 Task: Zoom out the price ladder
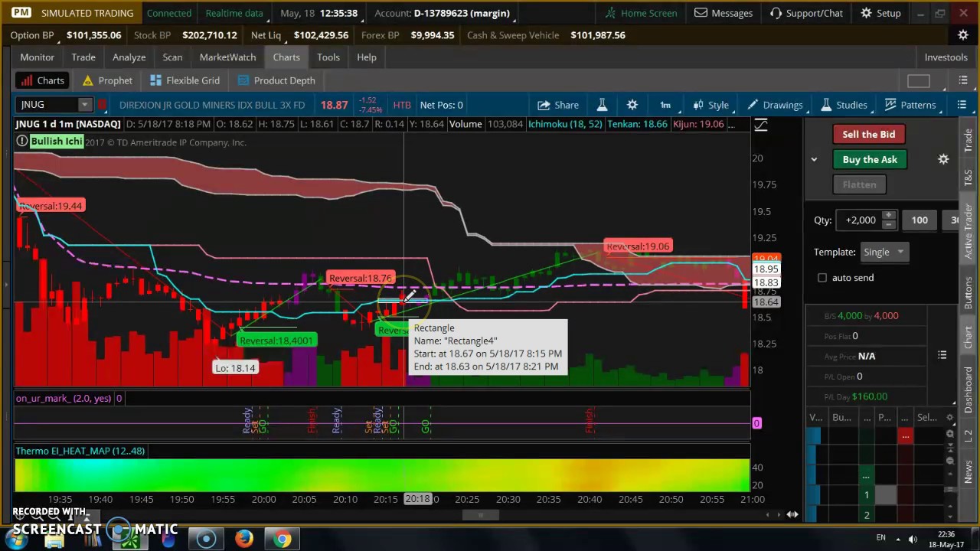[x=950, y=461]
